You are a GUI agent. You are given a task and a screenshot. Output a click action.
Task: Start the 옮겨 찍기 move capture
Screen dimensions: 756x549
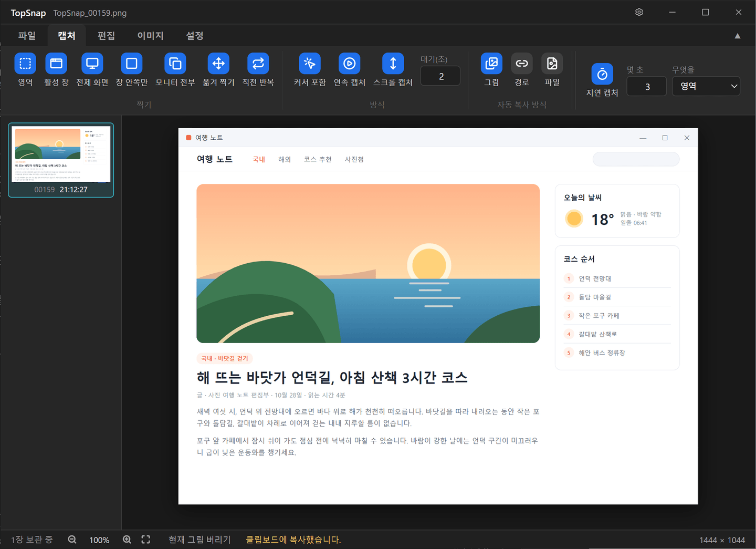(x=218, y=70)
